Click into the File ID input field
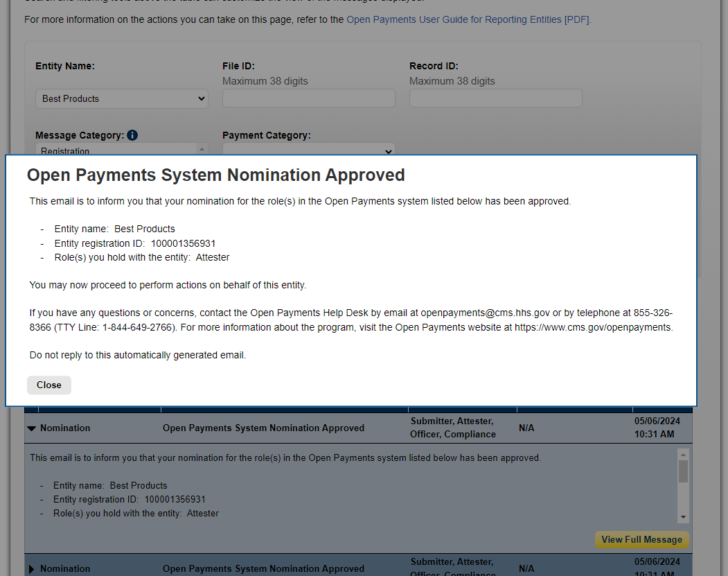Image resolution: width=728 pixels, height=576 pixels. pos(309,98)
